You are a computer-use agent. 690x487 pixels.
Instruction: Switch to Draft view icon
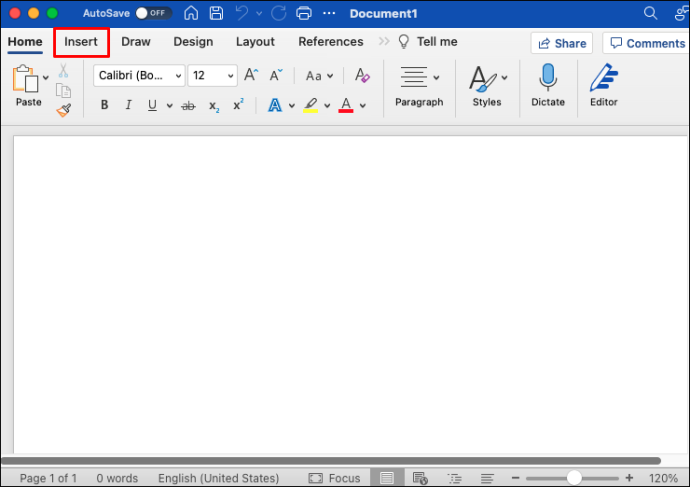point(487,478)
